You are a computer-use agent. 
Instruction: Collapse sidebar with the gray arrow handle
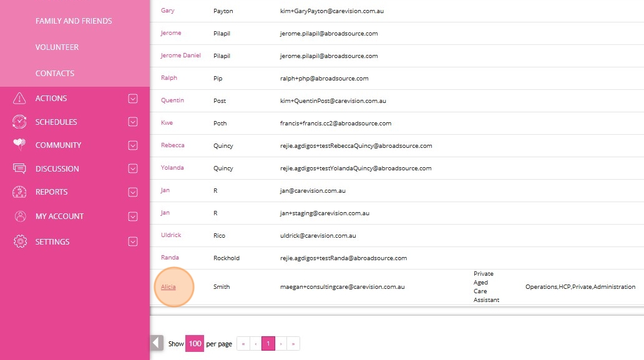157,343
